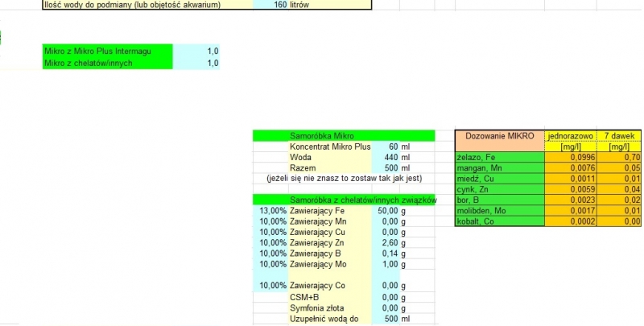This screenshot has width=644, height=326.
Task: Select the 'Zawierający Cu' label
Action: coord(330,232)
